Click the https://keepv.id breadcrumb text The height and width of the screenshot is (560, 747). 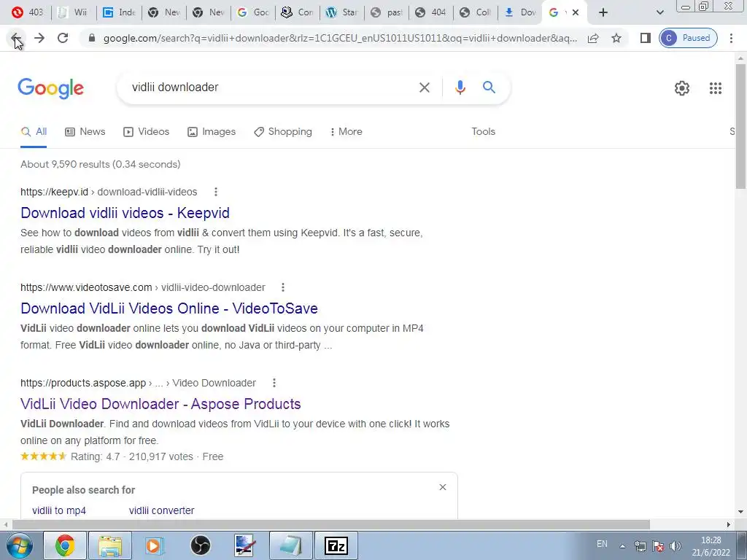[x=54, y=192]
